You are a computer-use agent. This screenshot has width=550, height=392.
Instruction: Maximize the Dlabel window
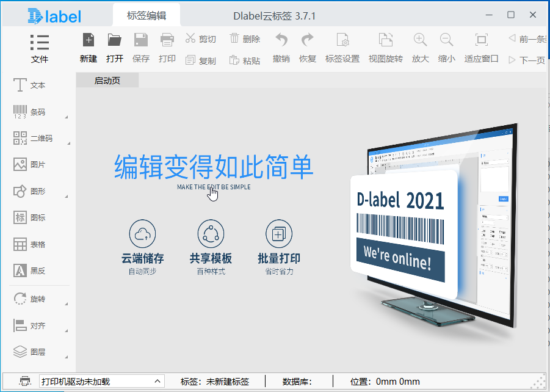point(511,15)
